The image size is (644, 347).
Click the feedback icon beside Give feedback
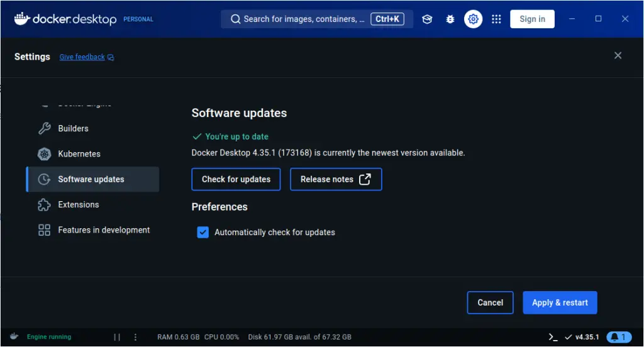coord(111,57)
